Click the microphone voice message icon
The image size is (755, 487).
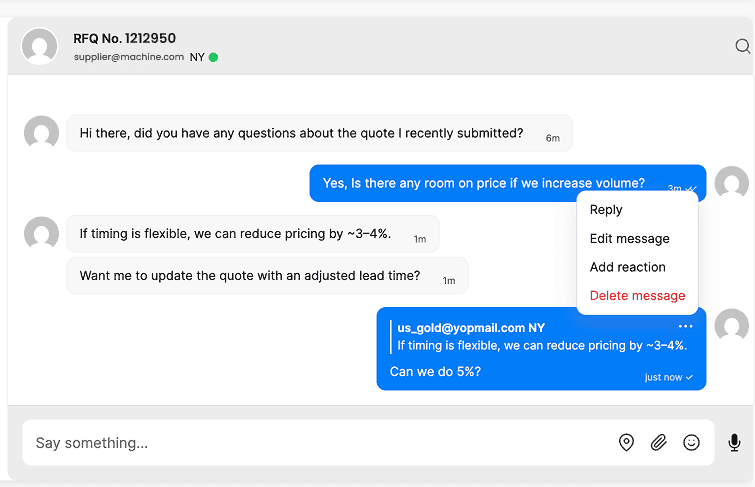pyautogui.click(x=734, y=442)
